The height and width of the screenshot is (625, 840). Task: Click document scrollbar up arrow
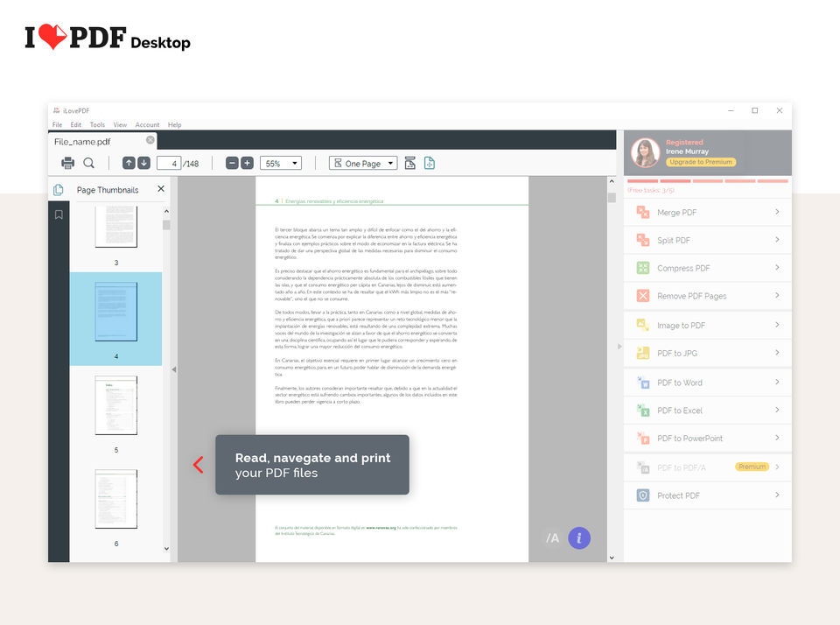tap(612, 182)
